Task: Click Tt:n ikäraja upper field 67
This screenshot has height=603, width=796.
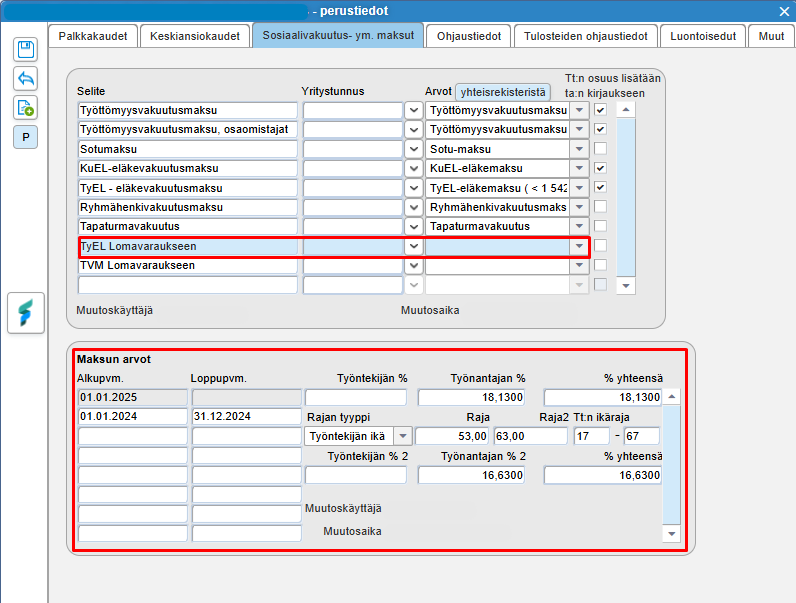Action: [642, 436]
